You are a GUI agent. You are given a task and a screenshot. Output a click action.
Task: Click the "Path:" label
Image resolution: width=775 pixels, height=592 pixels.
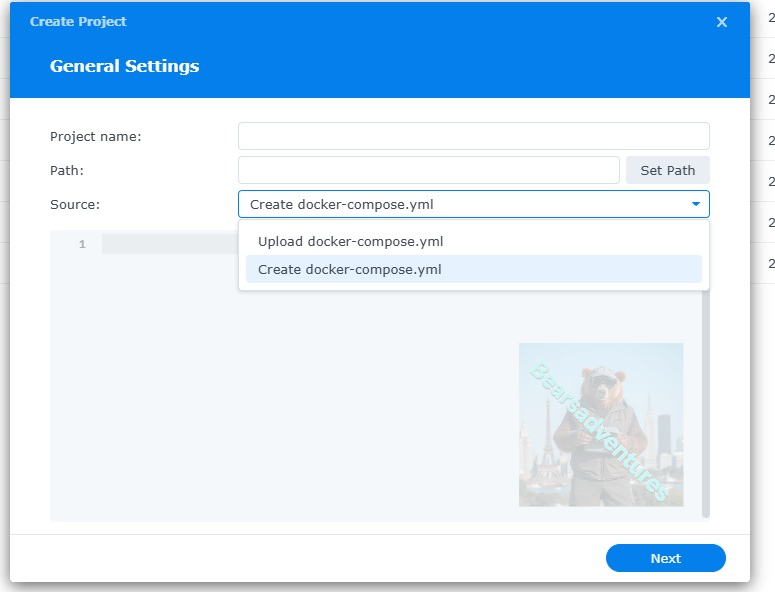67,170
